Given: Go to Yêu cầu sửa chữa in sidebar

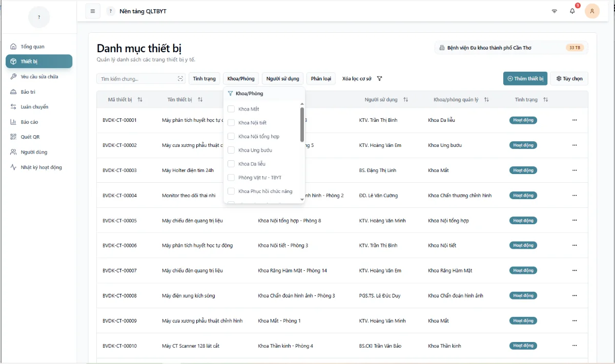Looking at the screenshot, I should pos(39,77).
